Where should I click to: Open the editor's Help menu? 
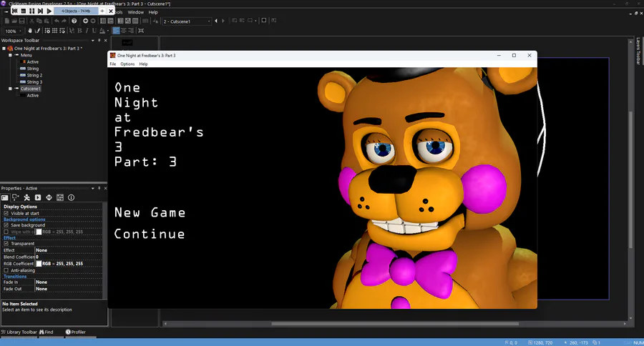click(x=153, y=12)
